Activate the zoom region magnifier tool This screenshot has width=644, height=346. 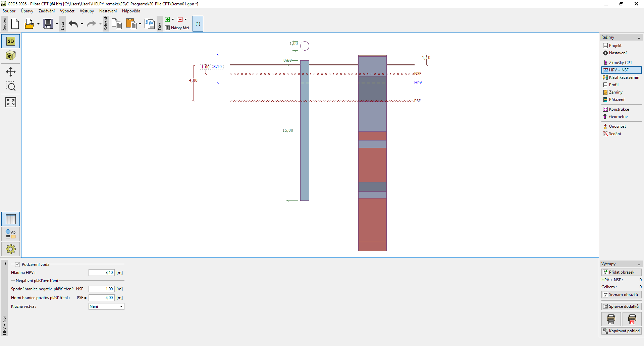click(x=11, y=86)
